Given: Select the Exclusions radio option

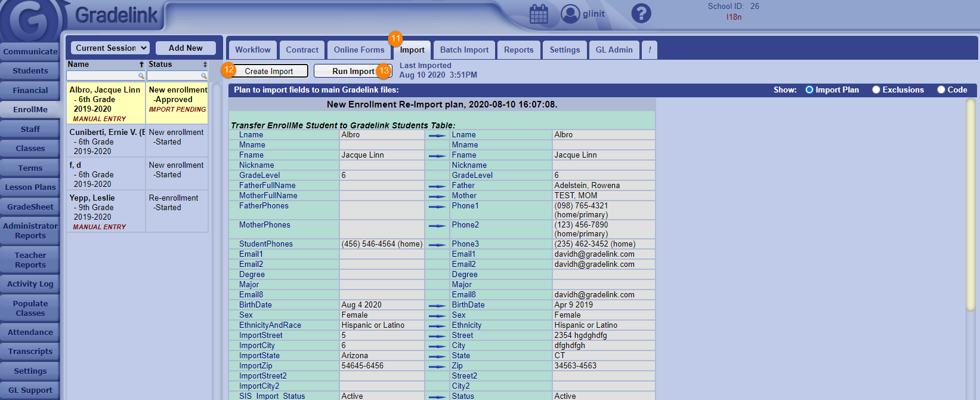Looking at the screenshot, I should tap(876, 90).
